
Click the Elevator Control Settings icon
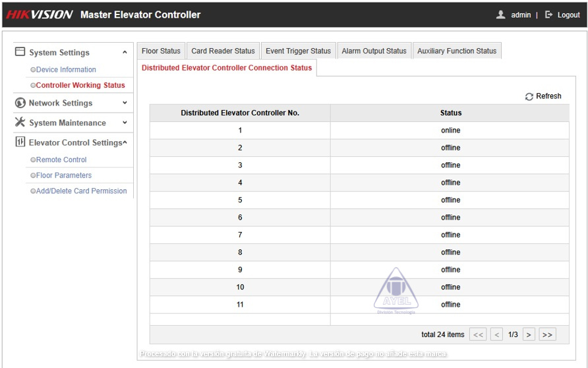(20, 142)
